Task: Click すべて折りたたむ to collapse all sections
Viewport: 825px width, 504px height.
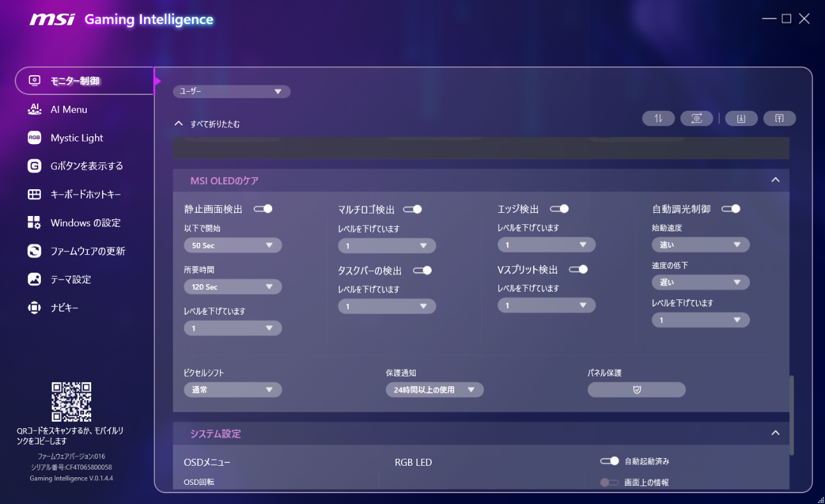Action: point(207,124)
